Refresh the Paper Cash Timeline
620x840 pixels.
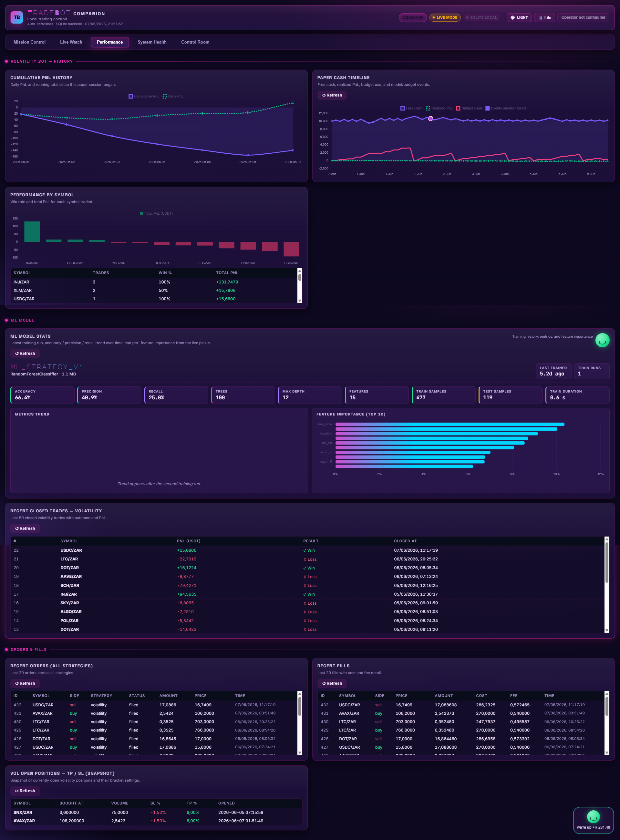pos(332,95)
